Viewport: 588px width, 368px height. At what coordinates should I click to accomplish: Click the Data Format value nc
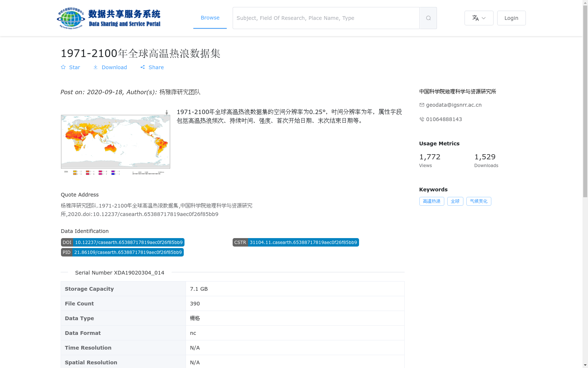(193, 333)
